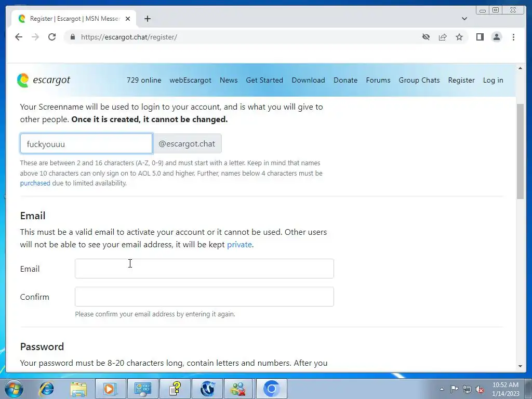Open the purchased link
The image size is (532, 399).
pyautogui.click(x=35, y=183)
